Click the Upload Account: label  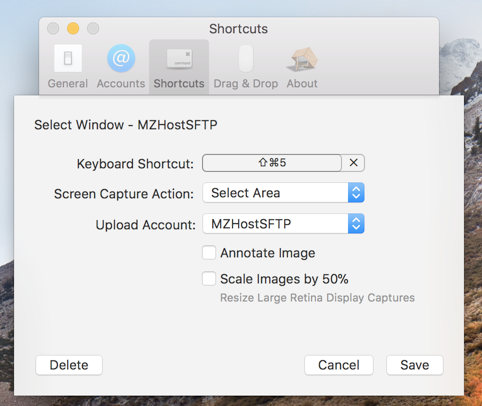[145, 225]
